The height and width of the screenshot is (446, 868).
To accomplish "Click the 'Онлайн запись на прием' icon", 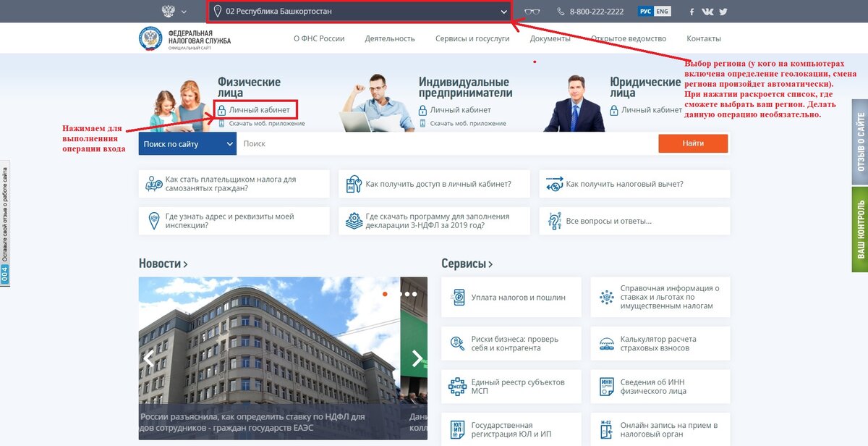I will 607,429.
